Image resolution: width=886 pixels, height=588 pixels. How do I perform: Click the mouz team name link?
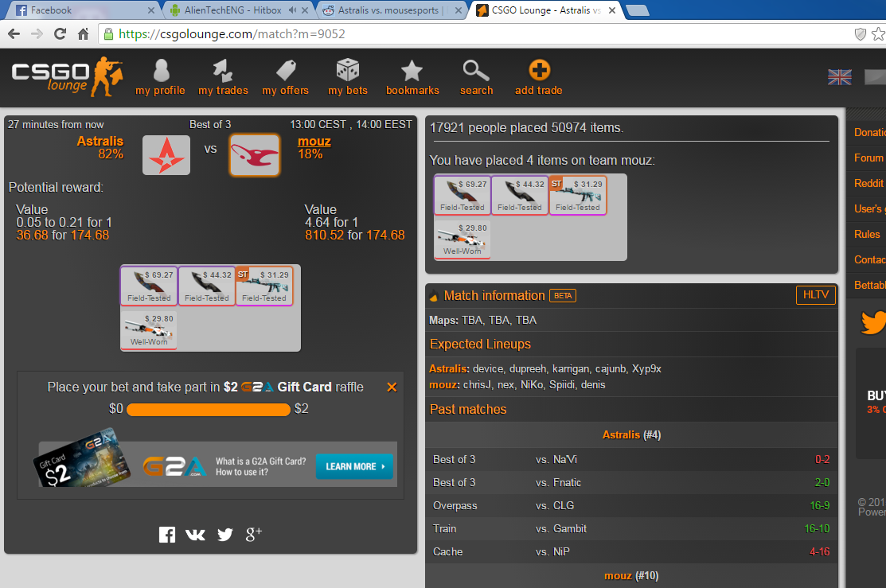(314, 141)
